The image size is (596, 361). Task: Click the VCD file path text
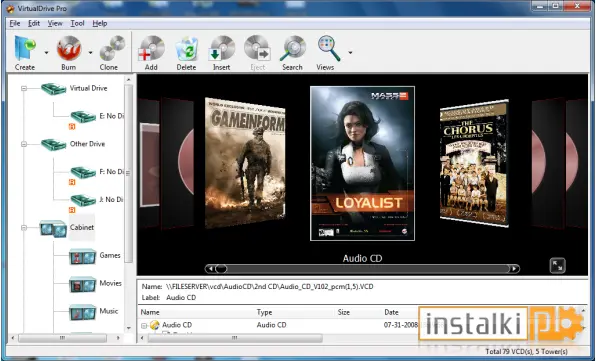[269, 287]
